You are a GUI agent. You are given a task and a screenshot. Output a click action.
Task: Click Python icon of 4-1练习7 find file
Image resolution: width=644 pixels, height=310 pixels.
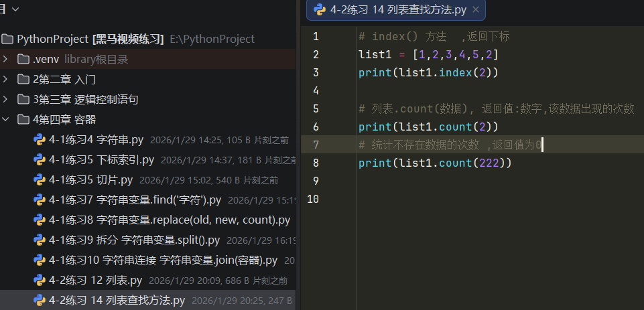[x=39, y=200]
